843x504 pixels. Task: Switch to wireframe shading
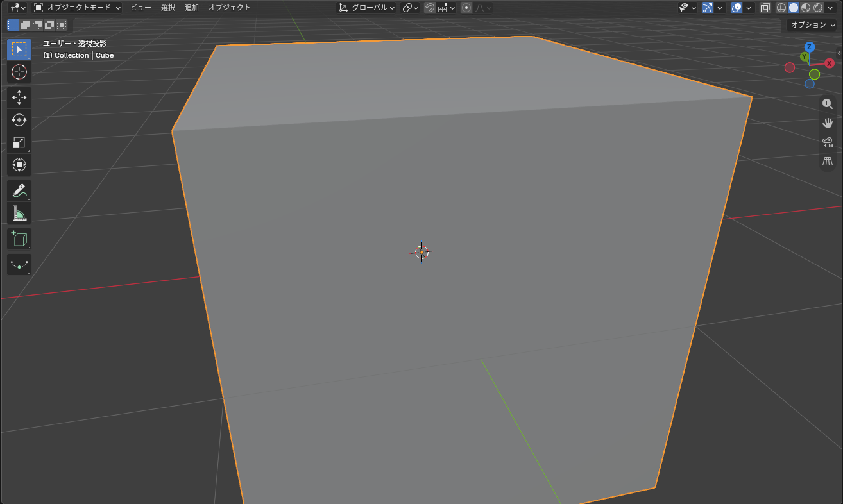tap(781, 8)
